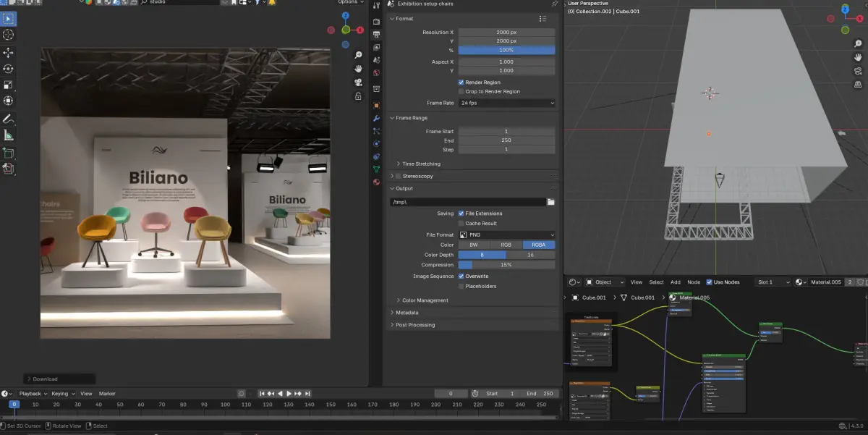Viewport: 868px width, 435px height.
Task: Open the Frame Rate 24 fps dropdown
Action: [x=506, y=103]
